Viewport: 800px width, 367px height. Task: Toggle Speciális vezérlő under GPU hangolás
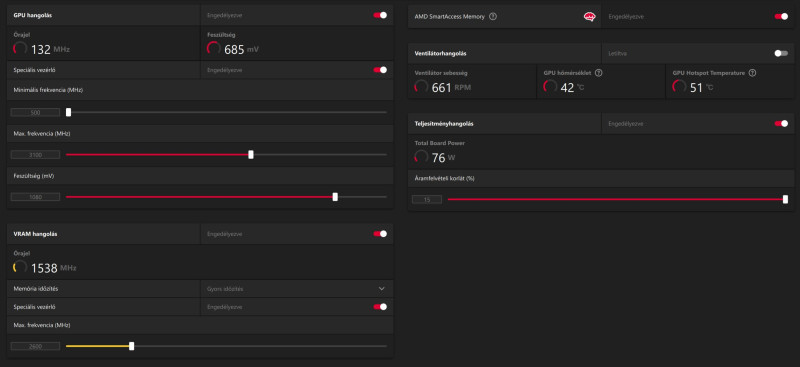click(x=380, y=70)
